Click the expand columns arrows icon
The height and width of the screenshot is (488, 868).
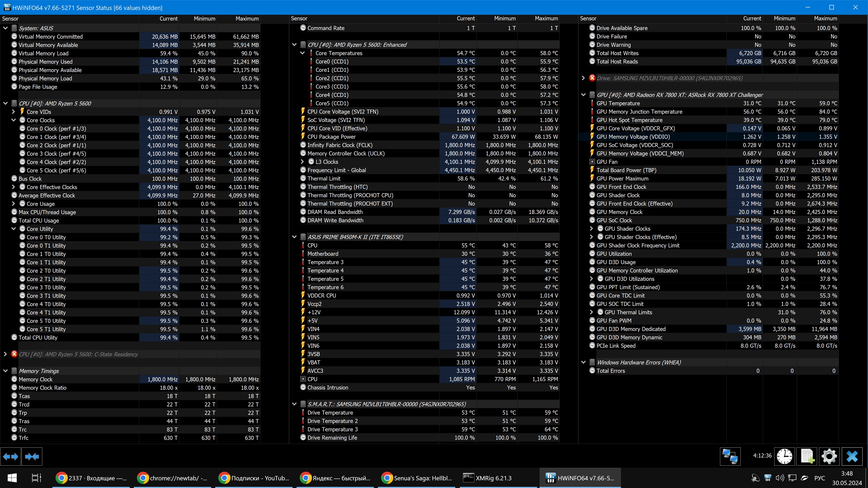point(10,457)
